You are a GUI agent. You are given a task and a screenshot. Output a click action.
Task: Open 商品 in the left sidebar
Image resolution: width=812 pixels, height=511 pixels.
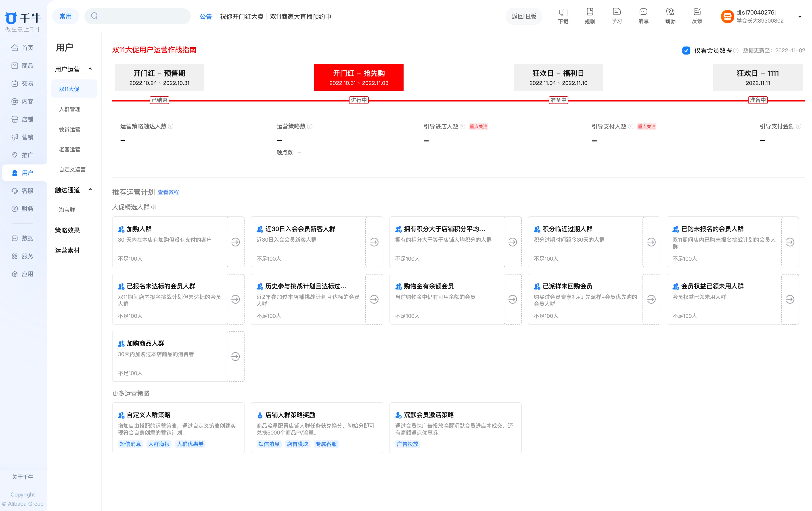27,65
